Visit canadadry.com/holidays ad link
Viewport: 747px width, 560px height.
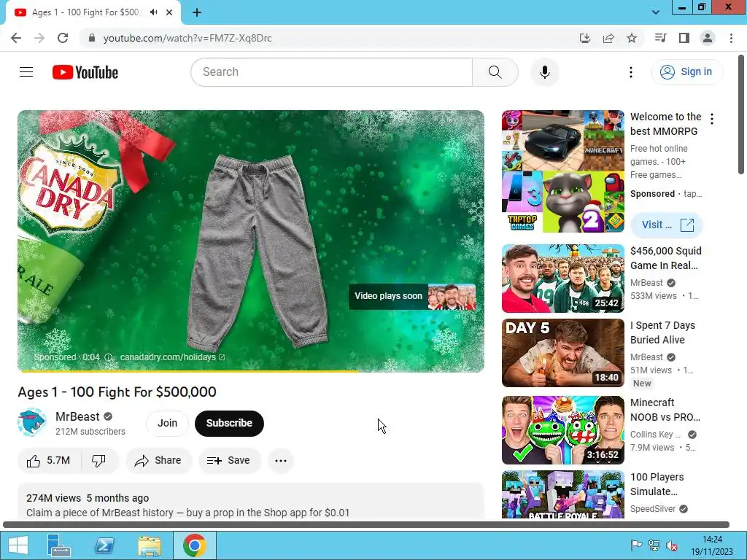pyautogui.click(x=172, y=357)
